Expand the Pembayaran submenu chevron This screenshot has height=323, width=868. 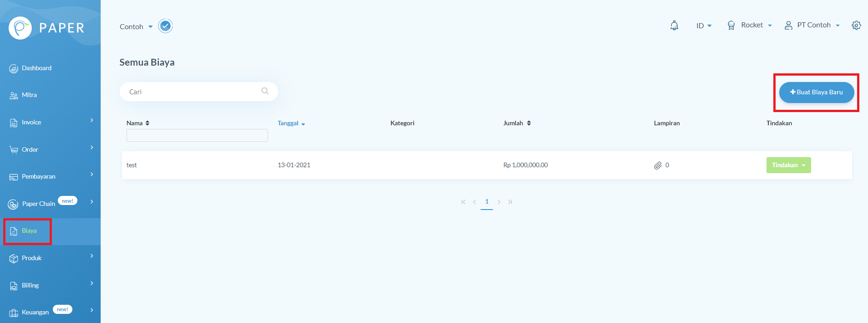point(92,174)
